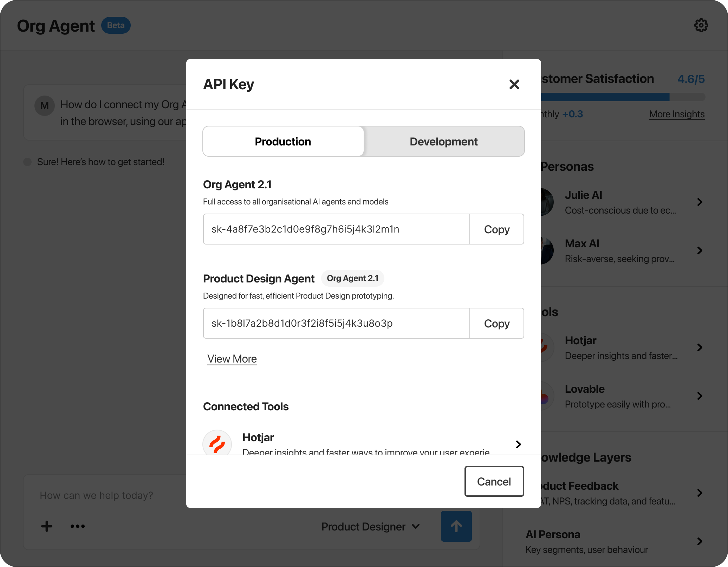728x567 pixels.
Task: Click the Cancel button
Action: coord(494,482)
